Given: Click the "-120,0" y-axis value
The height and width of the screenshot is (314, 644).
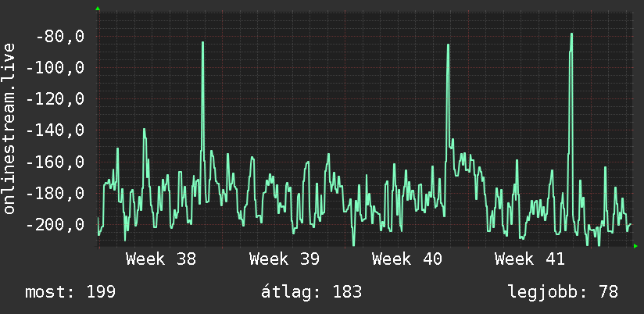Looking at the screenshot, I should pyautogui.click(x=55, y=99).
